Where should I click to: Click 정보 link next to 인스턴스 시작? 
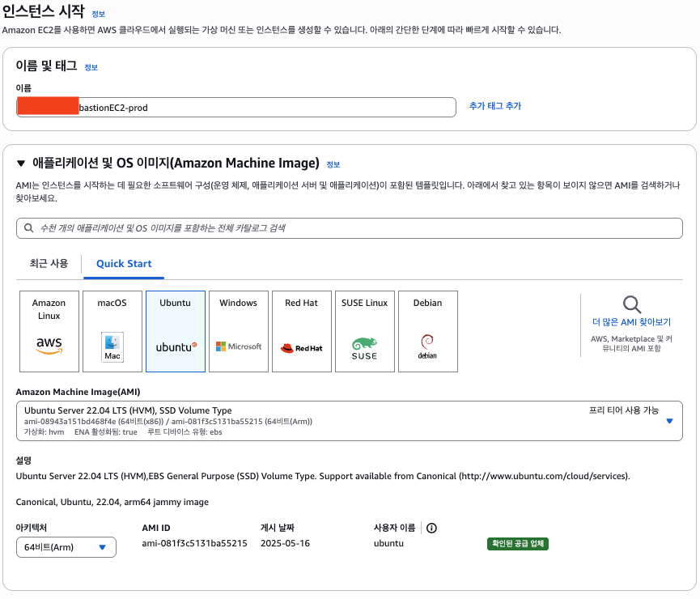[x=98, y=15]
